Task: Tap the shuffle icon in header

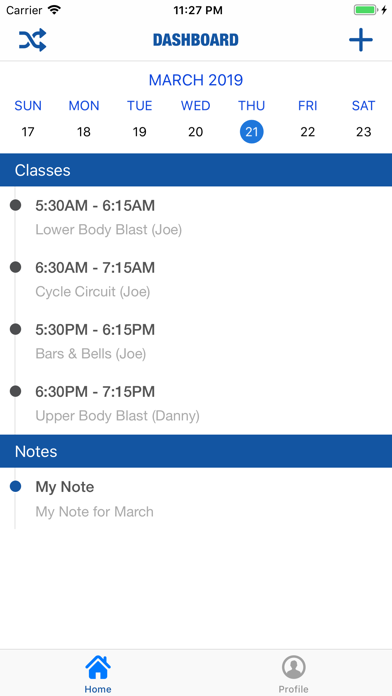Action: click(32, 40)
